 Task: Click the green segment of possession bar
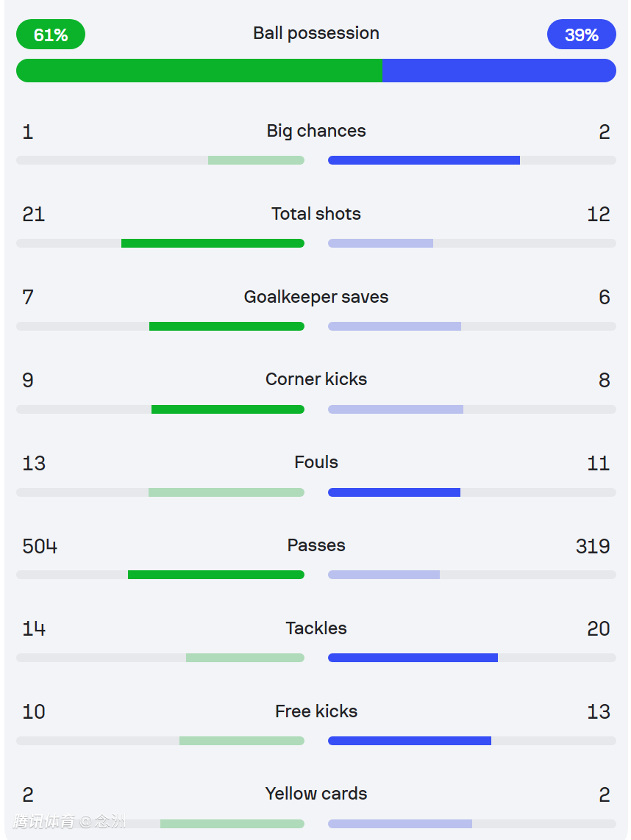coord(199,71)
